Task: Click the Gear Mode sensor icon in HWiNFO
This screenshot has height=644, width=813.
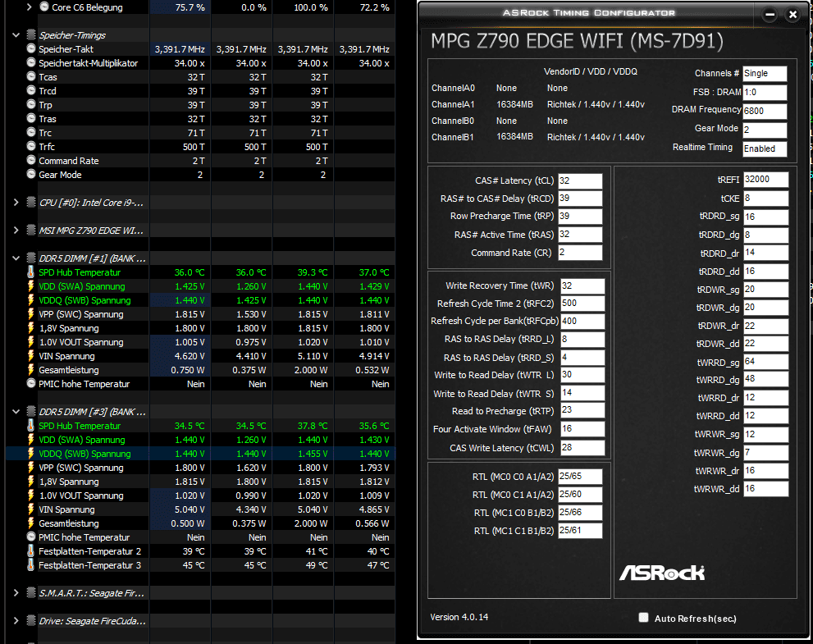Action: click(31, 175)
